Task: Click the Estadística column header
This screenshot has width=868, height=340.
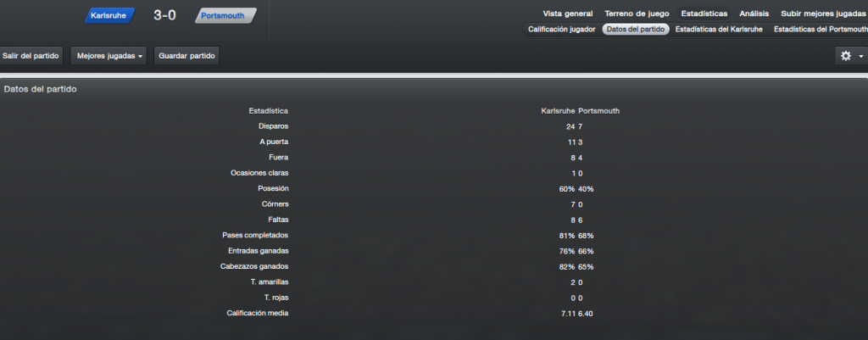Action: pyautogui.click(x=269, y=111)
